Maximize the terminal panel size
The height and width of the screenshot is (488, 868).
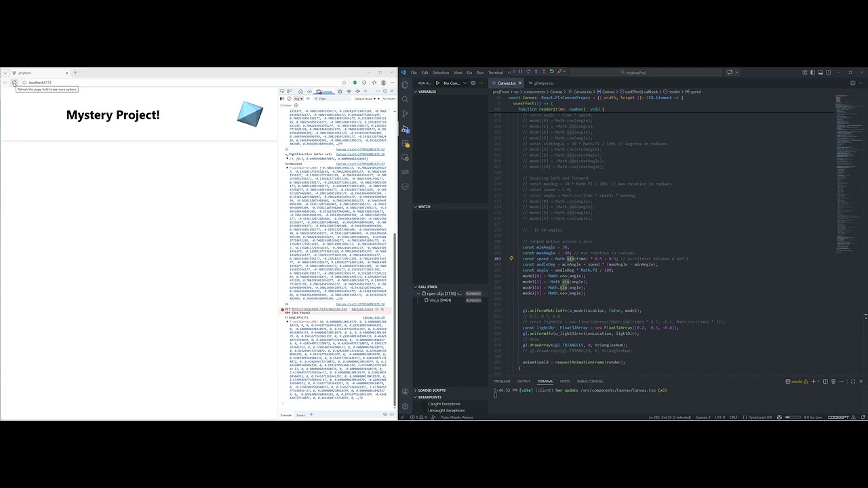pos(853,382)
